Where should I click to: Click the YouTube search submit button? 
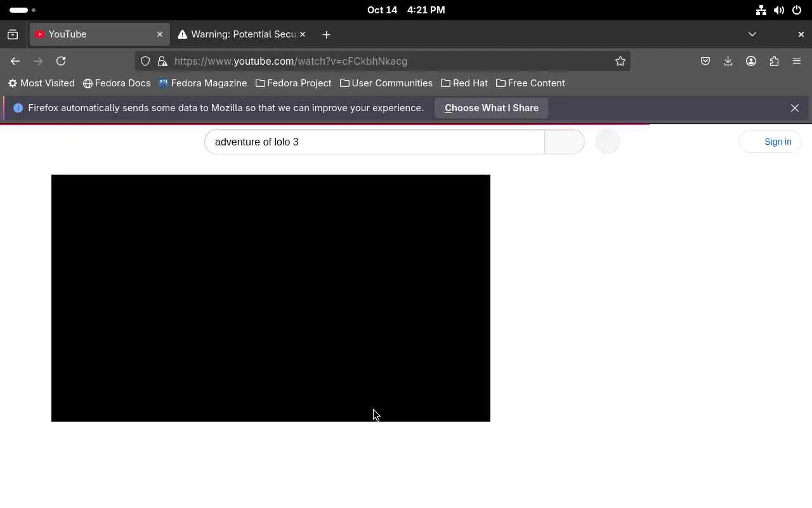click(565, 142)
